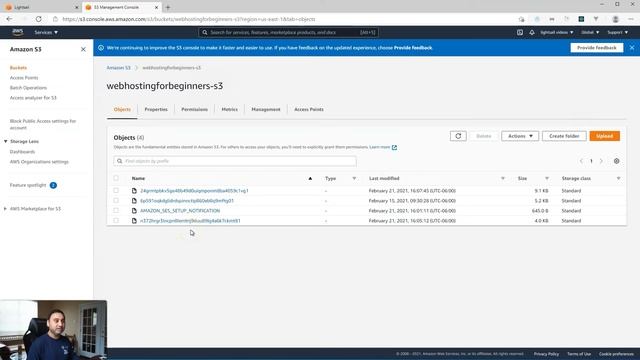Open the Actions dropdown button
The height and width of the screenshot is (360, 640).
pos(520,136)
